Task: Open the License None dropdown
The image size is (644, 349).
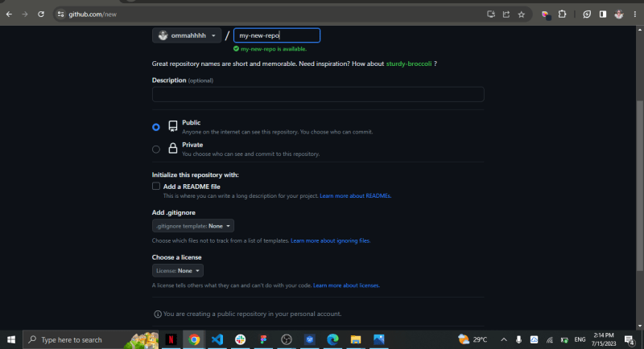Action: pyautogui.click(x=178, y=271)
